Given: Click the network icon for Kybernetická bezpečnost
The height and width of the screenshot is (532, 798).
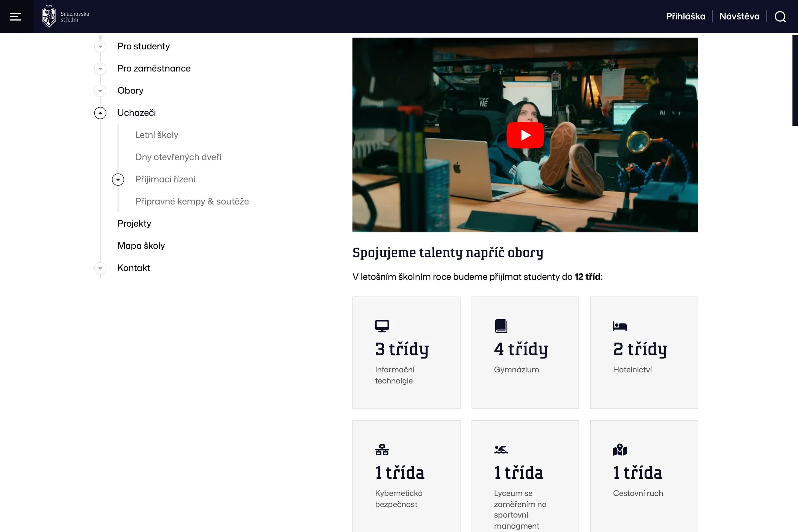Looking at the screenshot, I should point(382,450).
